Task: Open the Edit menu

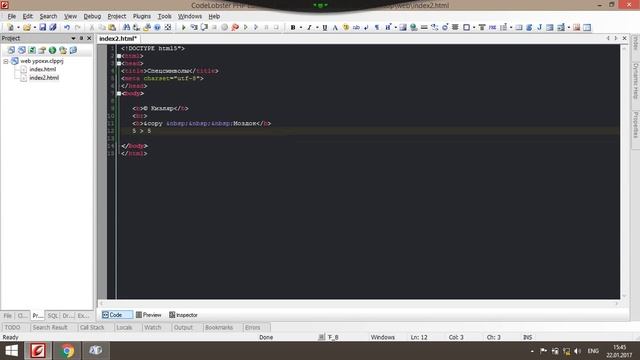Action: tap(27, 16)
